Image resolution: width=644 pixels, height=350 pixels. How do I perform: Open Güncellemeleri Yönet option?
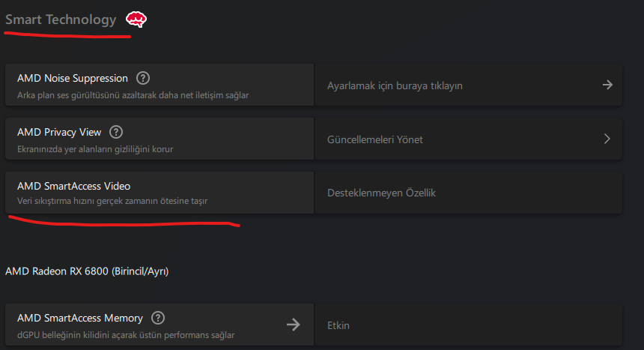pyautogui.click(x=375, y=139)
